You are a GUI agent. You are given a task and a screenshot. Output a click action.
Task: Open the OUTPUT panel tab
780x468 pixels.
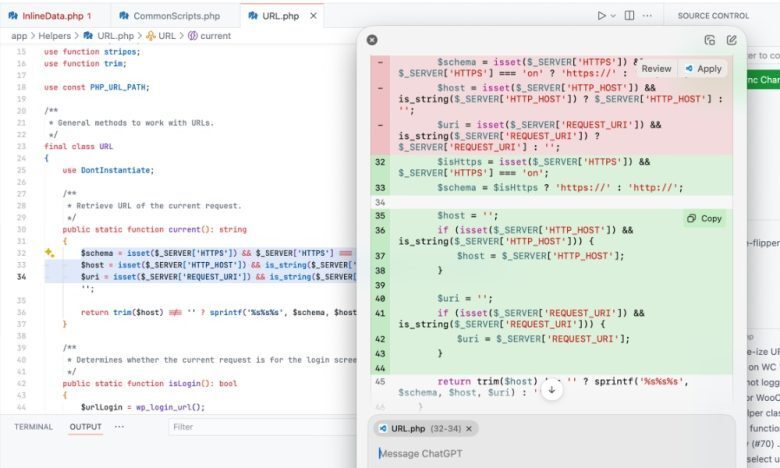86,427
